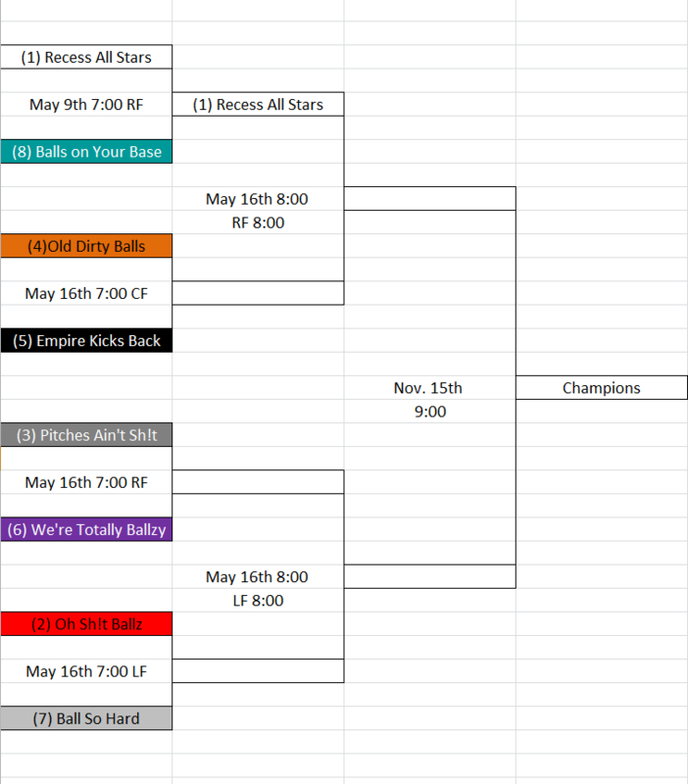Select the gray (3) Pitches Ain't Sh!t cell
Screen dimensions: 688x784
pos(86,435)
